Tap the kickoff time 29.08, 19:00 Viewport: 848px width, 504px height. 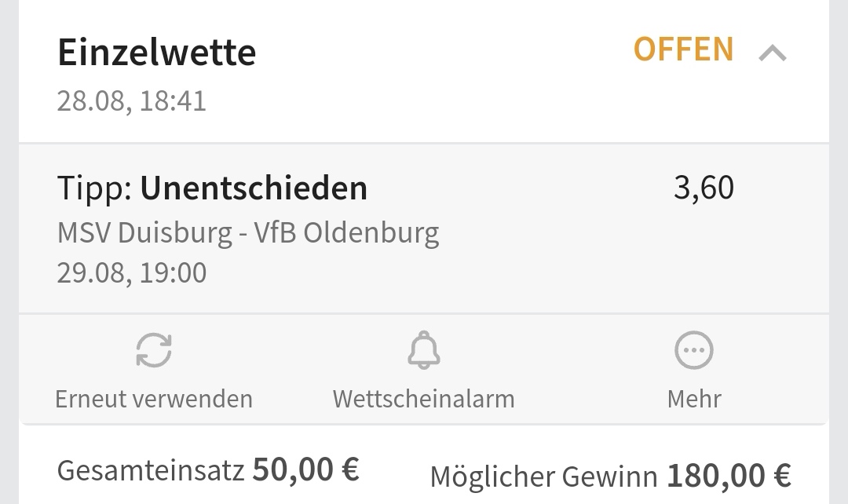(x=132, y=273)
